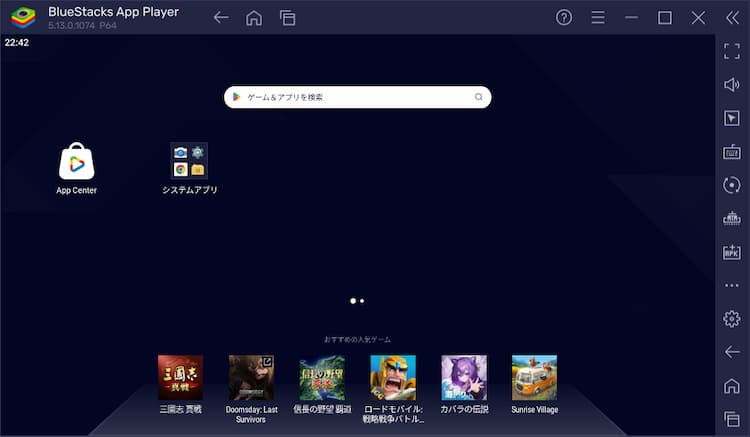The height and width of the screenshot is (437, 750).
Task: Select the first home page dot
Action: pyautogui.click(x=353, y=301)
